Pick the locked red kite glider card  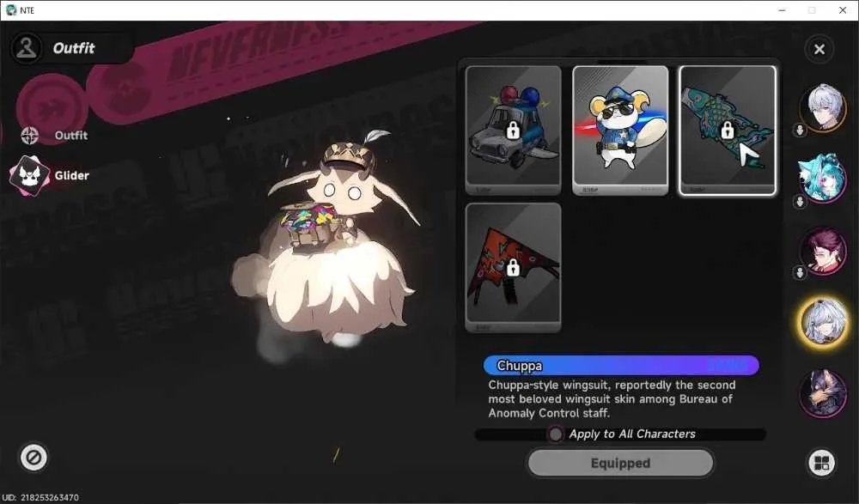(x=514, y=267)
